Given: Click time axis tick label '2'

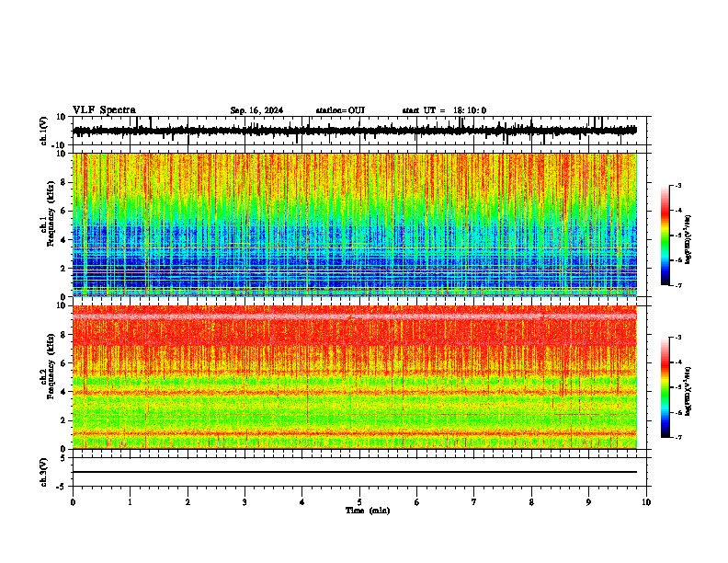Looking at the screenshot, I should [x=188, y=502].
